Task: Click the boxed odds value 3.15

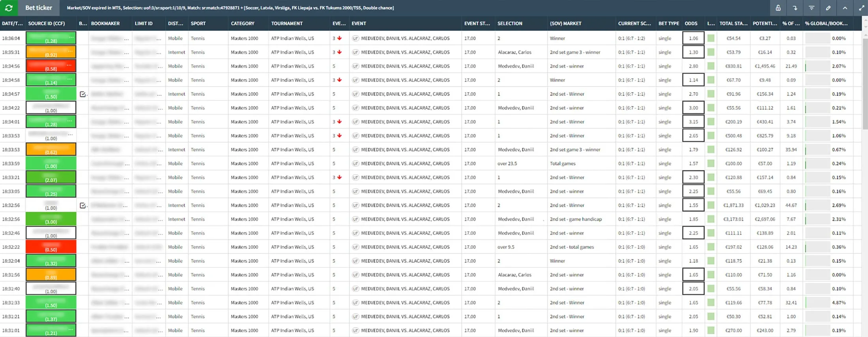Action: coord(693,122)
